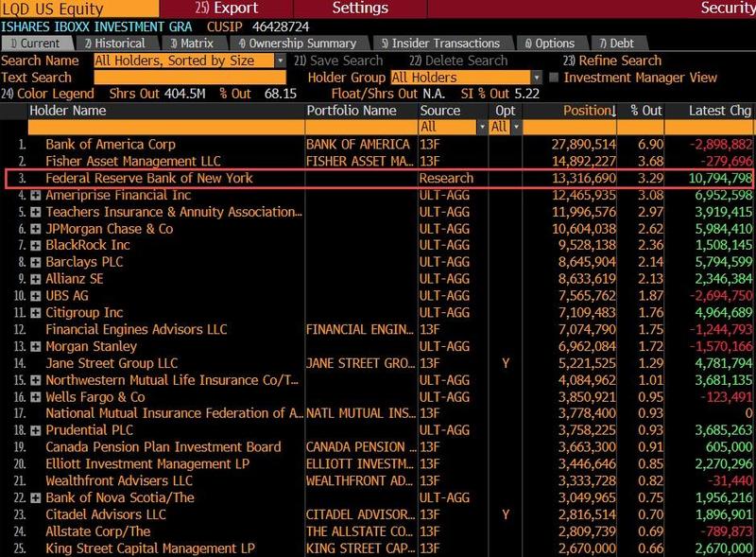Click the Holder Name filter field
756x557 pixels.
166,128
